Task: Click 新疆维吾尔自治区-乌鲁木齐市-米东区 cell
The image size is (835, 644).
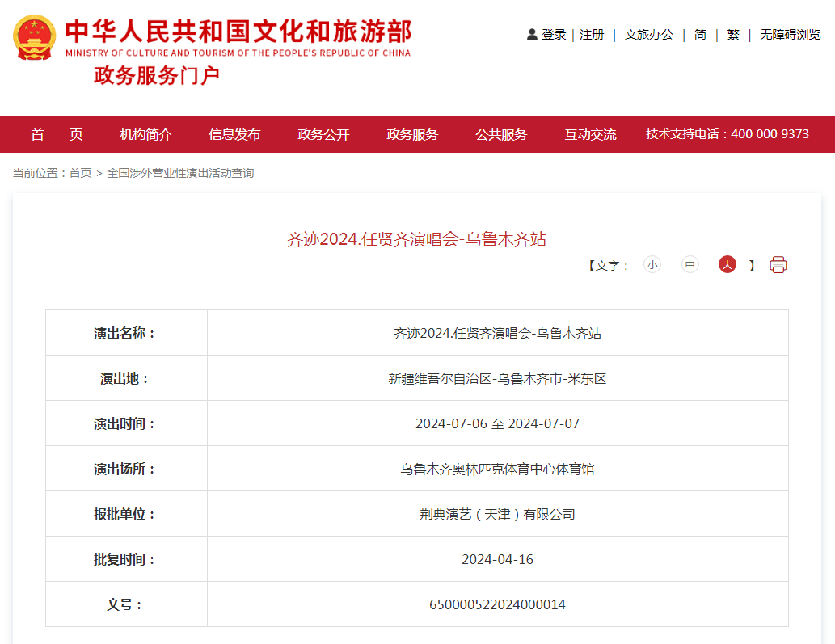Action: 497,378
